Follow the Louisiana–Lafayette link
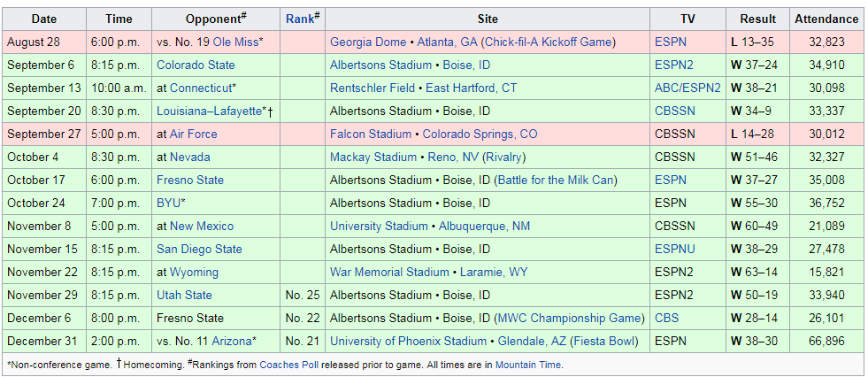 209,111
